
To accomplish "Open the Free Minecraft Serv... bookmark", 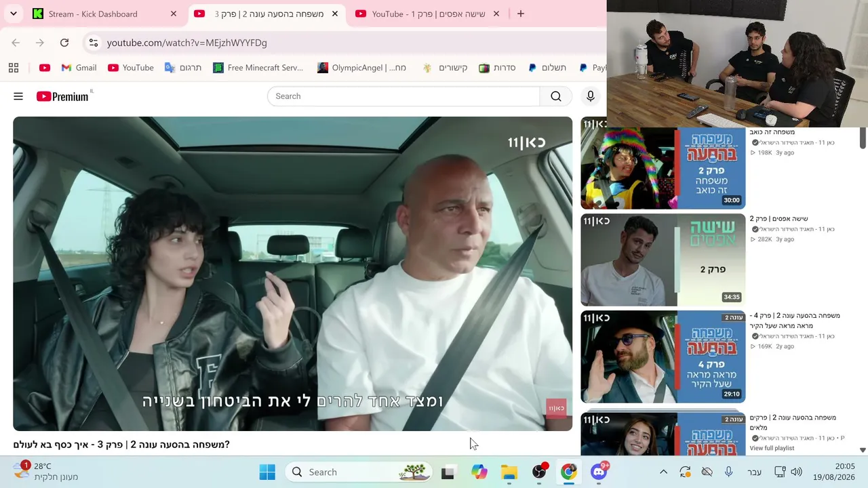I will pos(258,68).
